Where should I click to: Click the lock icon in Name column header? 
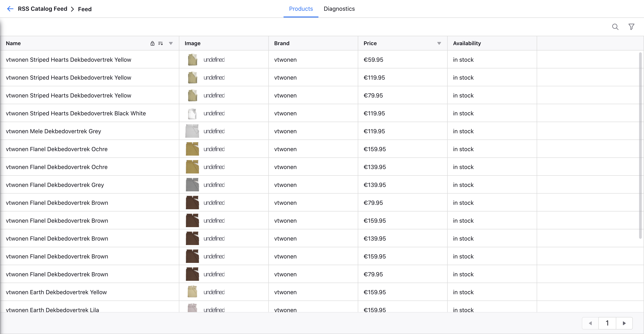coord(152,43)
